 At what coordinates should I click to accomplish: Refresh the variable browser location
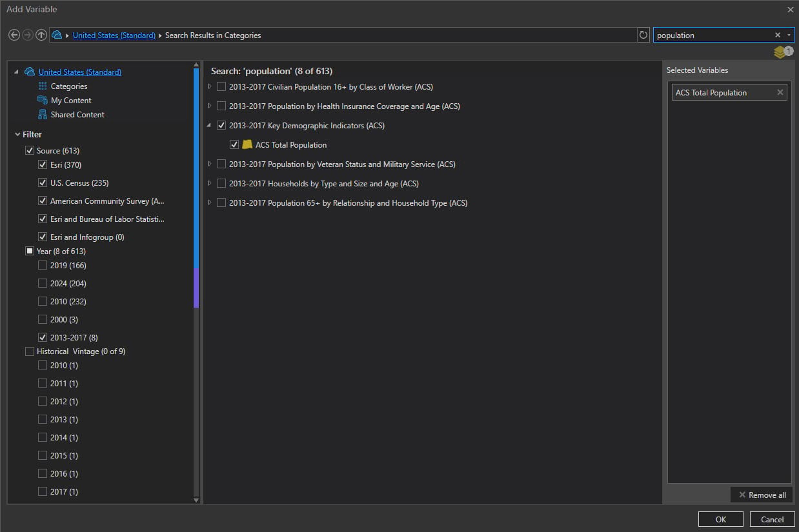pos(643,35)
